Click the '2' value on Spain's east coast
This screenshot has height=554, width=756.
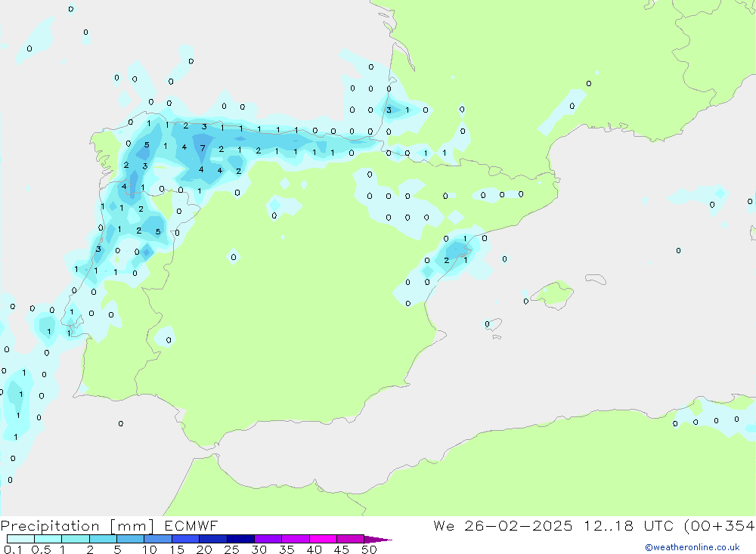tap(446, 261)
